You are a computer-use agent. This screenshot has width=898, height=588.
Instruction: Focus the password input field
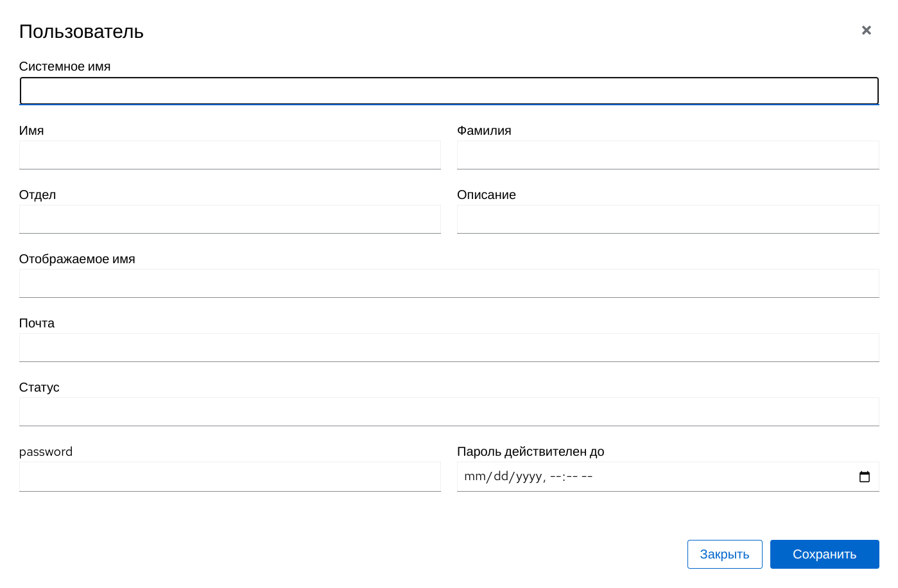coord(230,477)
